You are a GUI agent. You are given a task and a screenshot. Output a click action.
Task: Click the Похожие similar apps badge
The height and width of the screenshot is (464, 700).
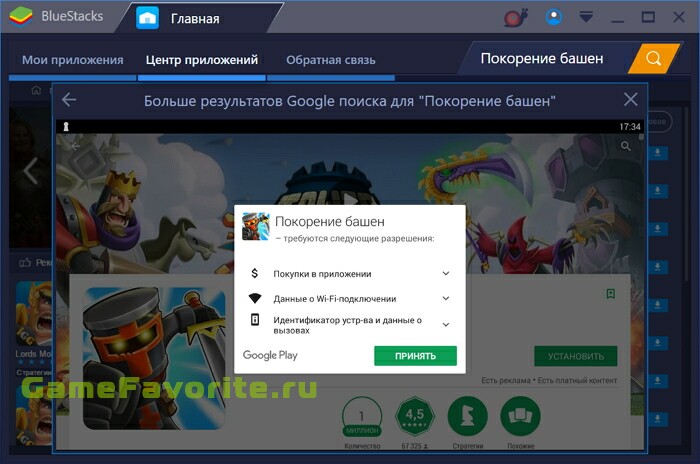point(521,417)
